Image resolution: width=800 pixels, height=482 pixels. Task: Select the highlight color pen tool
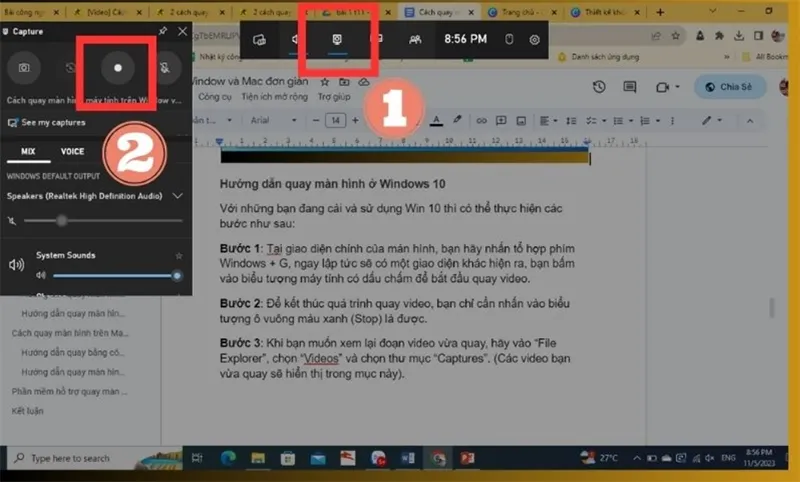click(457, 120)
